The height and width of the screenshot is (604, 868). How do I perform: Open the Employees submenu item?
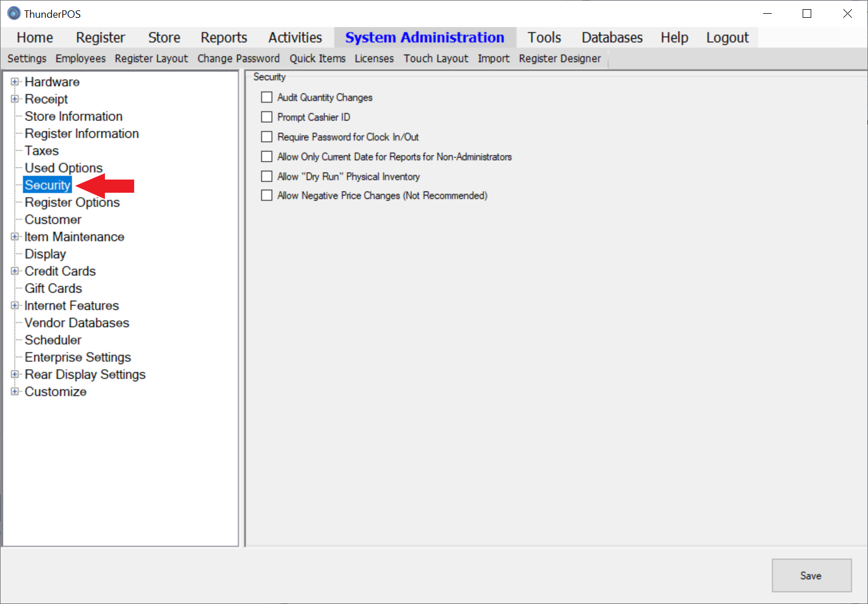pyautogui.click(x=80, y=59)
